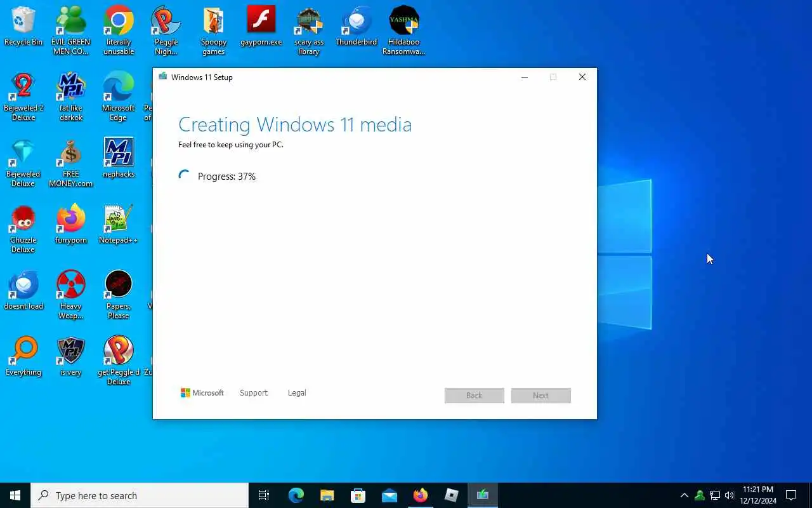
Task: Open the volume control tray icon
Action: [730, 495]
